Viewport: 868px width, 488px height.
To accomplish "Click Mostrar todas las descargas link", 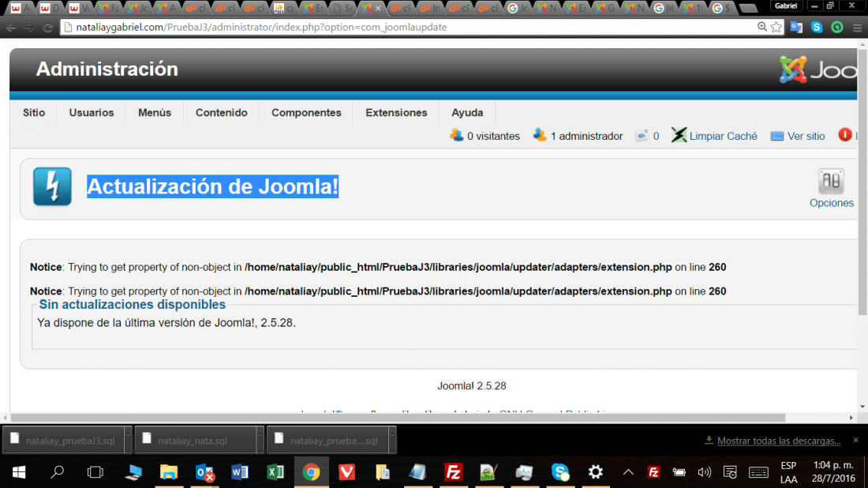I will (x=778, y=441).
